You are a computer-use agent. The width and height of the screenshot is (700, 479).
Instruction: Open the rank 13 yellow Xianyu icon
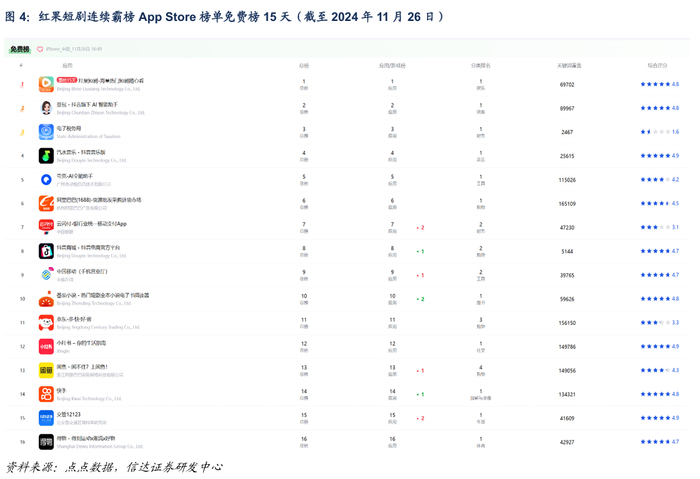[x=46, y=370]
